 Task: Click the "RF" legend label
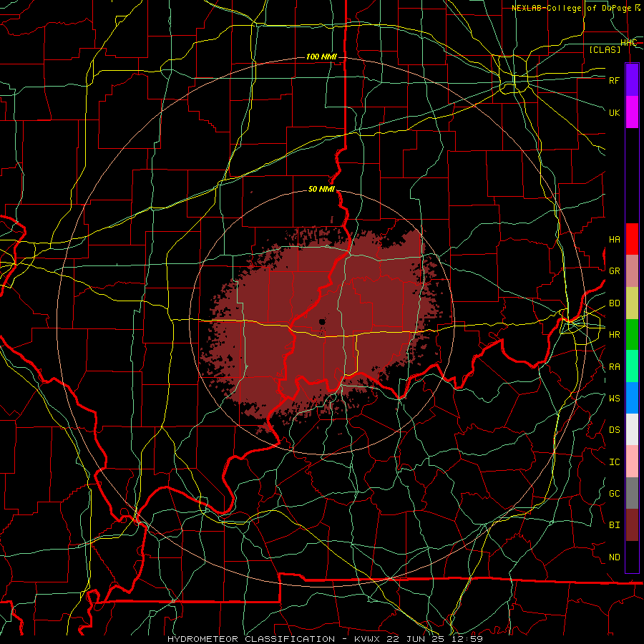tap(615, 80)
